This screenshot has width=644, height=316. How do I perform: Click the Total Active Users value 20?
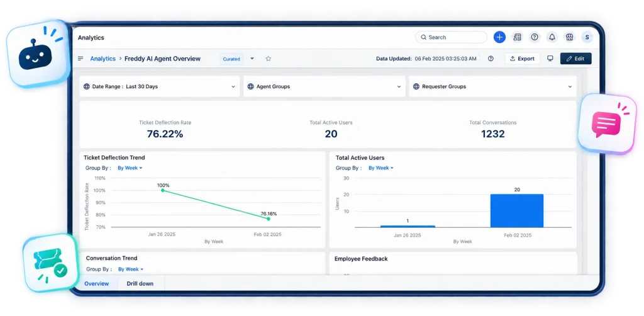point(331,134)
